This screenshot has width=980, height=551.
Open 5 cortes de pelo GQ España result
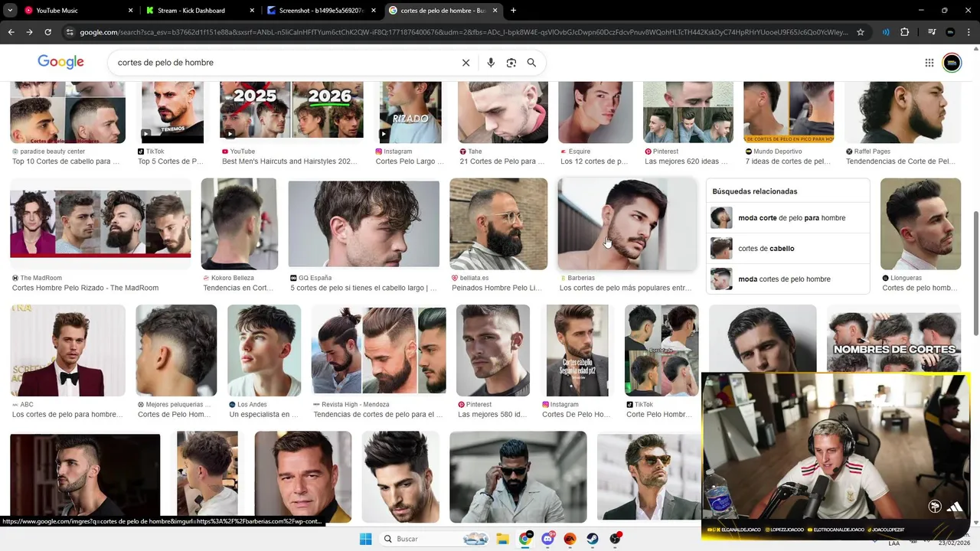[x=364, y=288]
